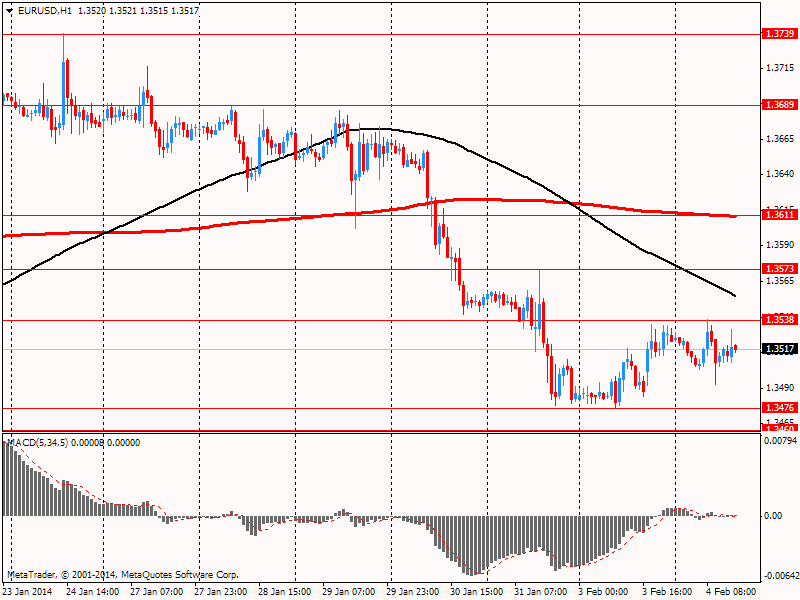
Task: Click the 1.3665 price scale value
Action: coord(780,139)
